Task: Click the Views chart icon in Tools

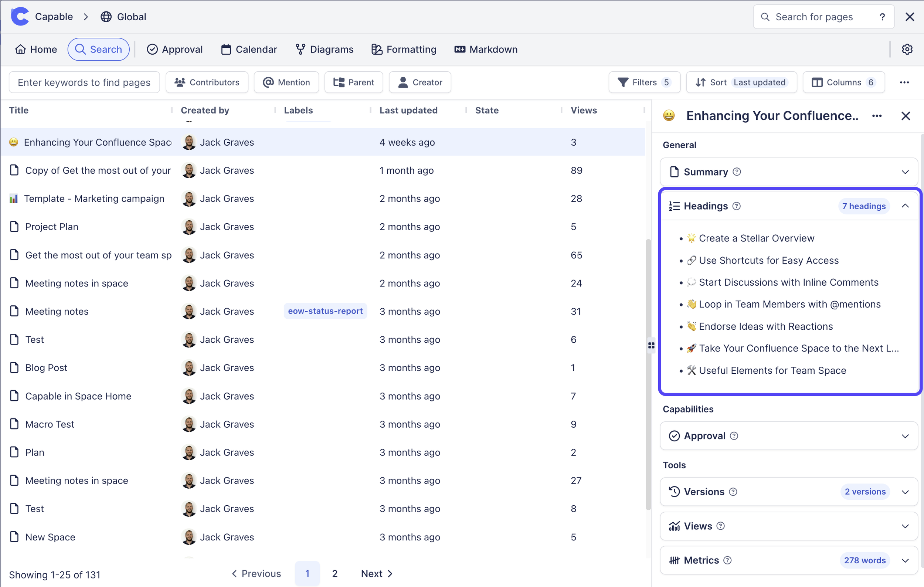Action: 674,526
